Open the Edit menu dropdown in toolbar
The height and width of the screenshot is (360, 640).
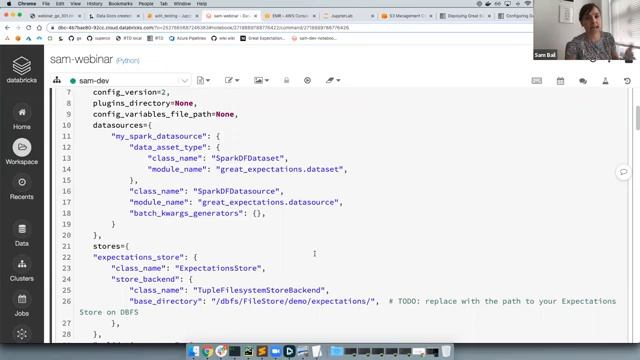click(x=232, y=80)
